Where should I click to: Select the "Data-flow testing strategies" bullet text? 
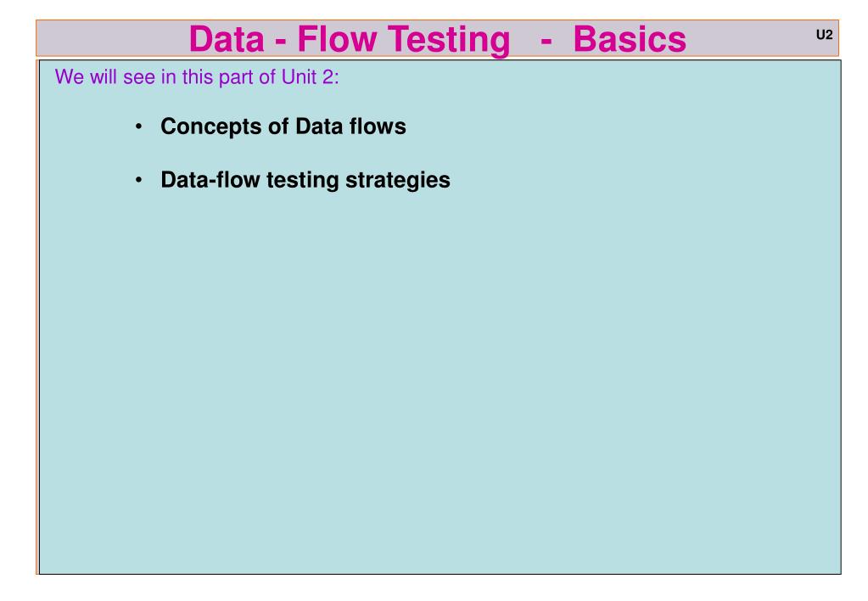point(305,181)
